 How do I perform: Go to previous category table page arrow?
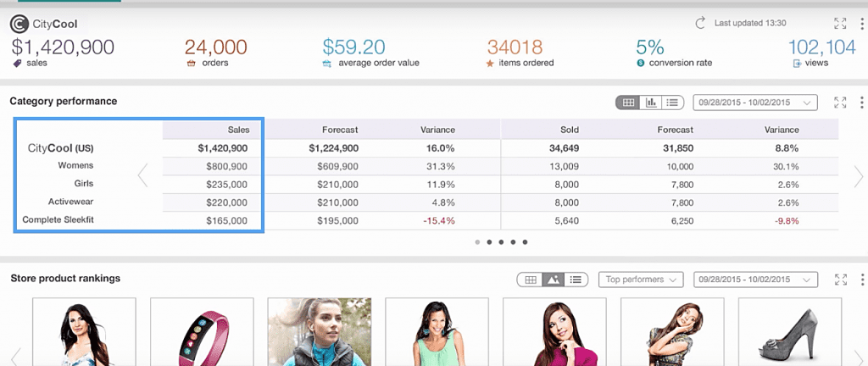pos(142,176)
